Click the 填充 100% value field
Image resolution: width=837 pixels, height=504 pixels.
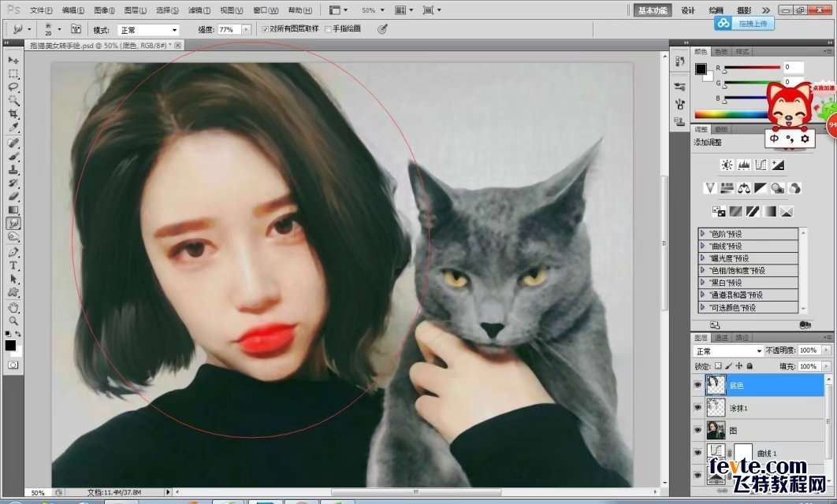tap(809, 366)
